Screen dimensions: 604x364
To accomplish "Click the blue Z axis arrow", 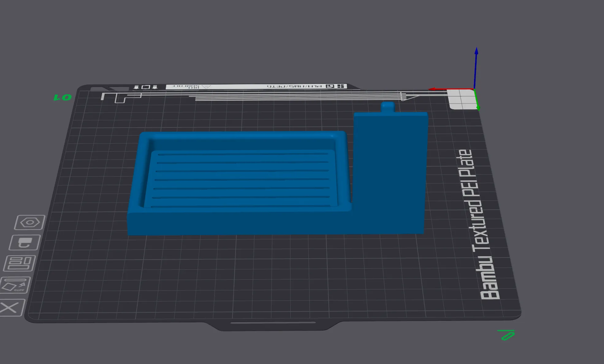I will (x=476, y=64).
